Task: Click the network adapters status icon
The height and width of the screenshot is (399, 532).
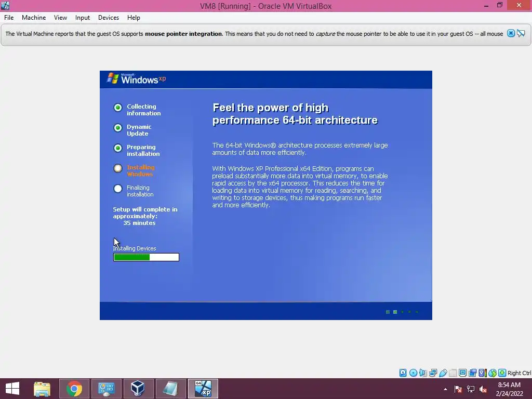Action: pos(433,373)
